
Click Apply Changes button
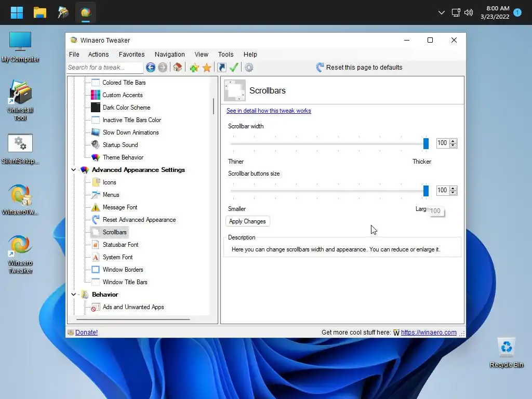[x=247, y=221]
